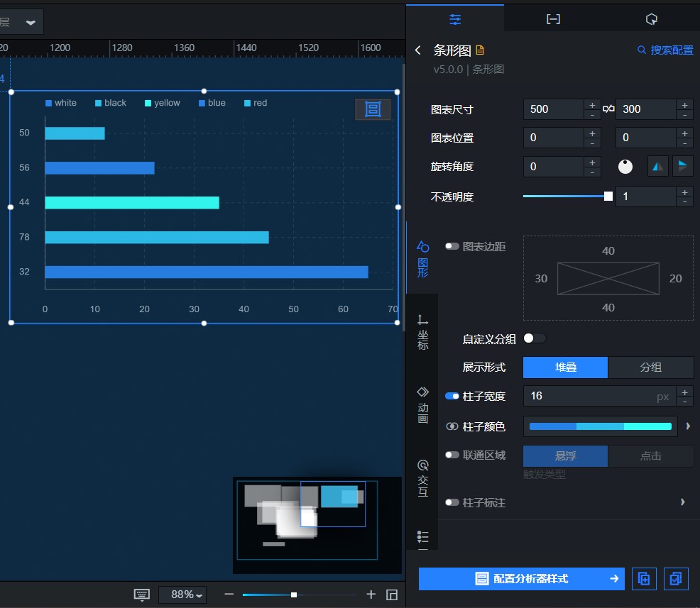Select the 堆叠 display mode

pos(565,367)
